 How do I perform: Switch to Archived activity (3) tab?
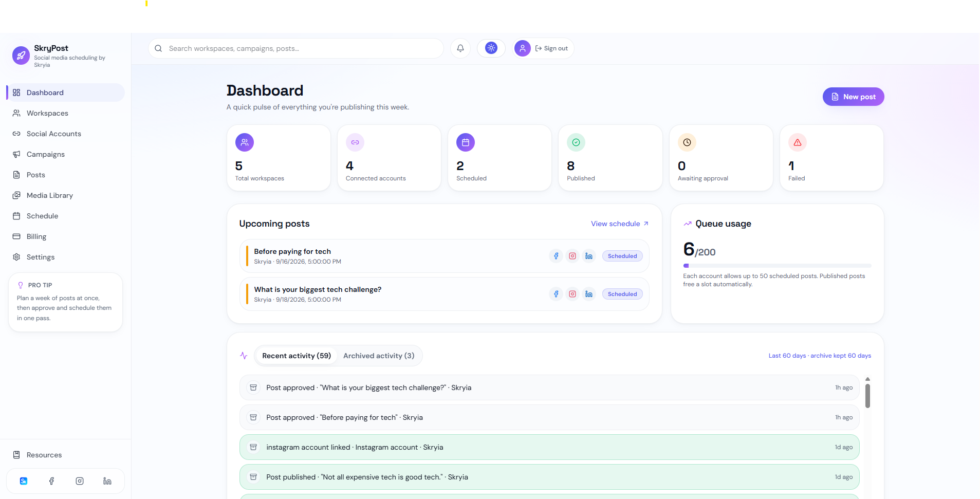[x=379, y=356]
